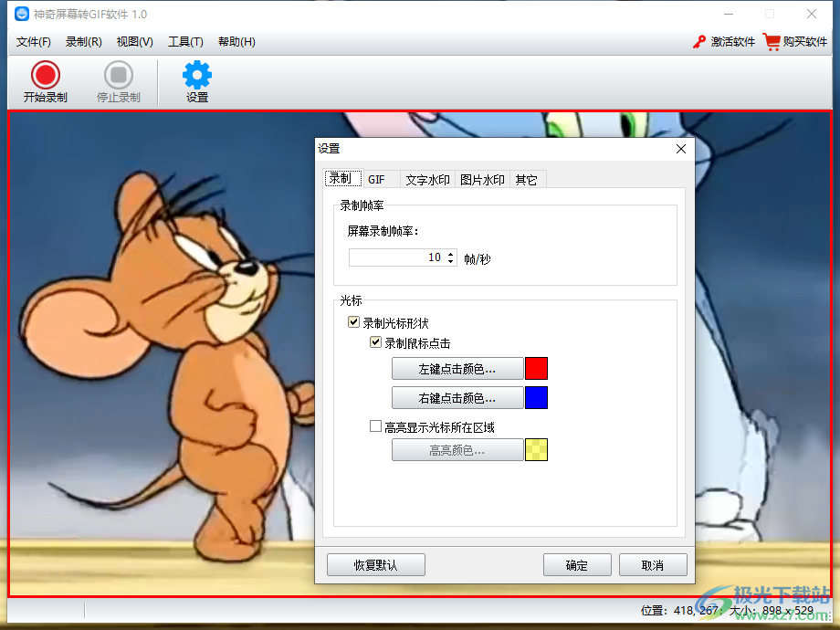Click the frame rate spinner arrows
The width and height of the screenshot is (840, 630).
450,257
